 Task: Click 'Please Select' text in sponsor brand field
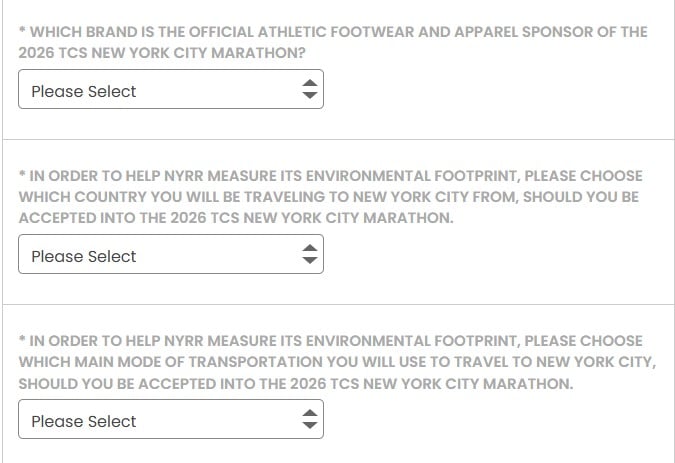pos(84,91)
